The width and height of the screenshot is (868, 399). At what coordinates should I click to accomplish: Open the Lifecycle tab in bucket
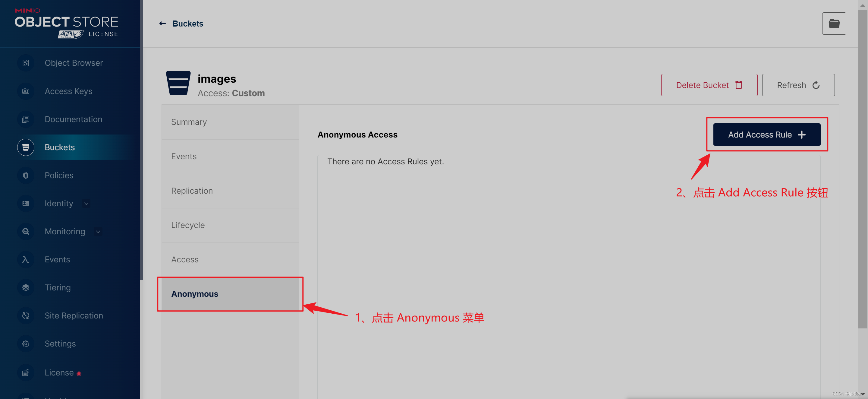pyautogui.click(x=188, y=225)
